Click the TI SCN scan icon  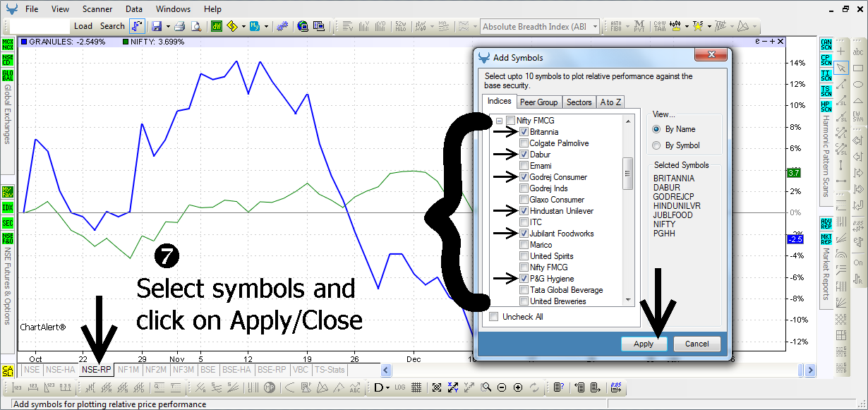826,75
